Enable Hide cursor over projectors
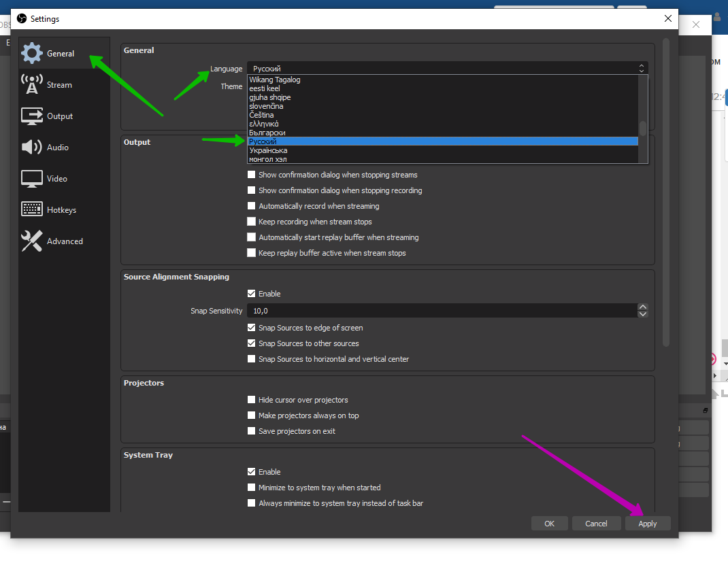The height and width of the screenshot is (578, 728). point(252,400)
